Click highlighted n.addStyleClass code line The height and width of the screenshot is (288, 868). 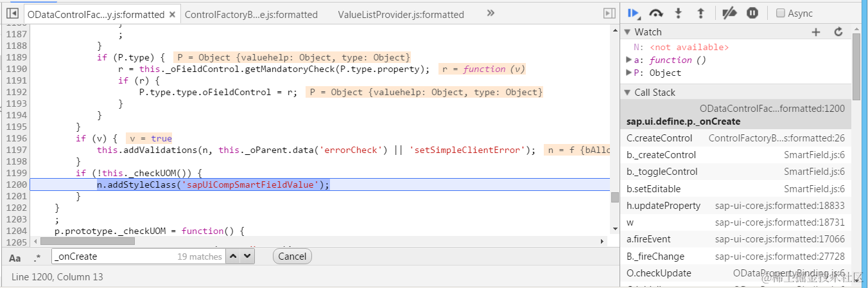point(213,184)
